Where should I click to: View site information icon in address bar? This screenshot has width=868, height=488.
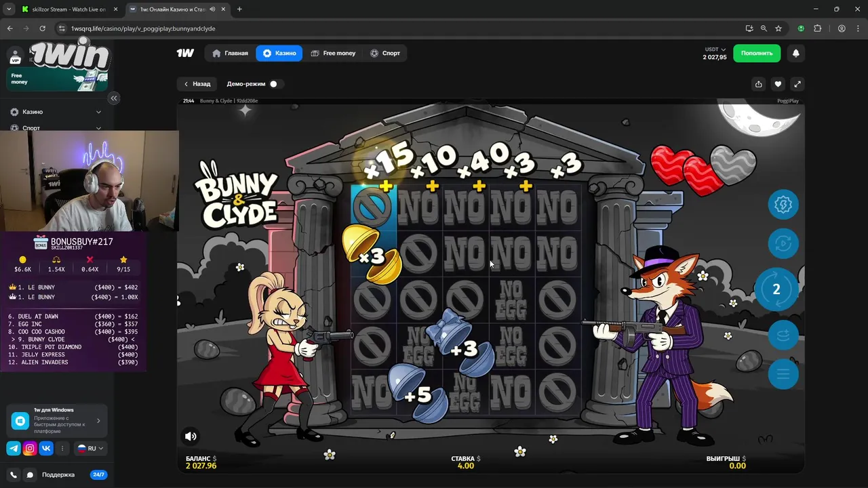(62, 28)
